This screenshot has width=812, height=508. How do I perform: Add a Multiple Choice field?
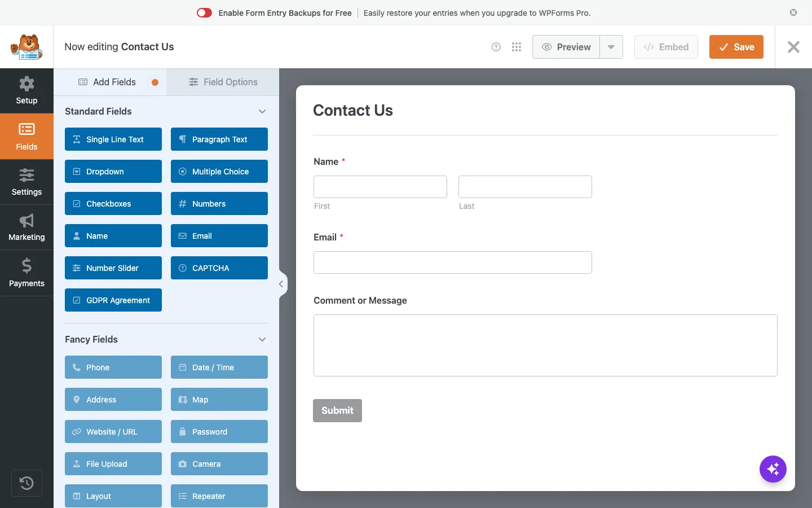[219, 172]
